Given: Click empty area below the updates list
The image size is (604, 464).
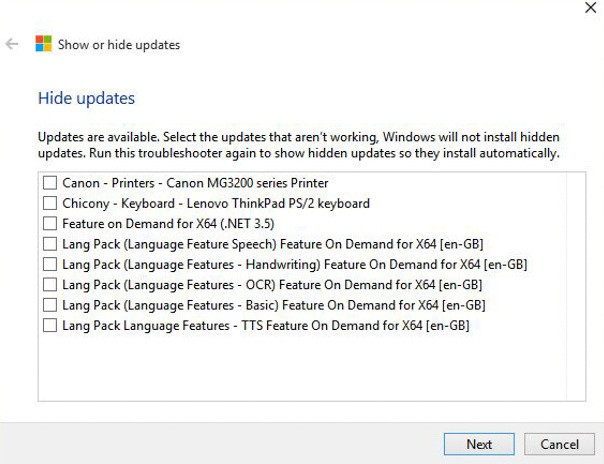Looking at the screenshot, I should (310, 370).
